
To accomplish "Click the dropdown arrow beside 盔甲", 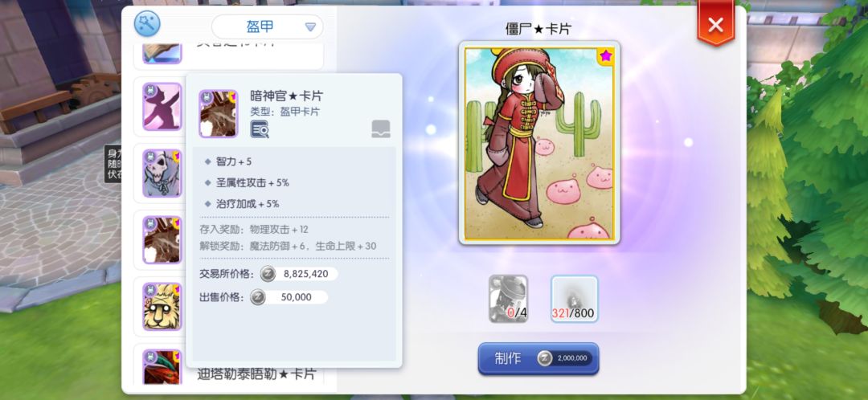I will [x=310, y=27].
